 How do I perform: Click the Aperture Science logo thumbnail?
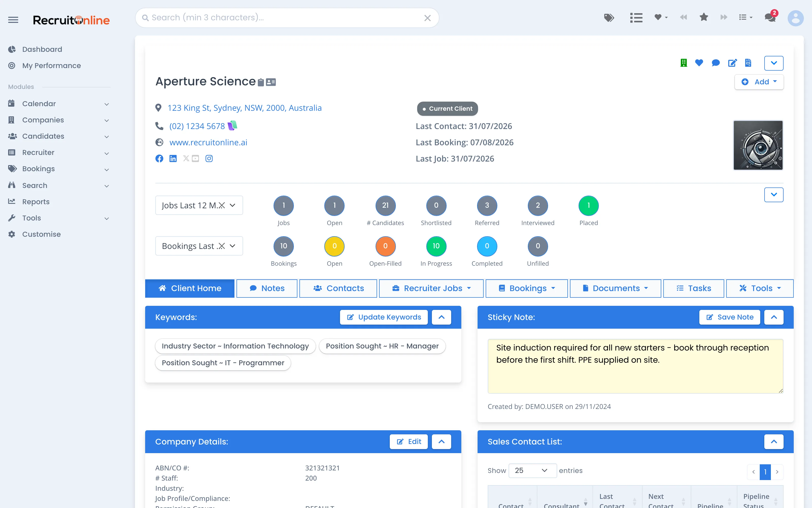click(758, 145)
